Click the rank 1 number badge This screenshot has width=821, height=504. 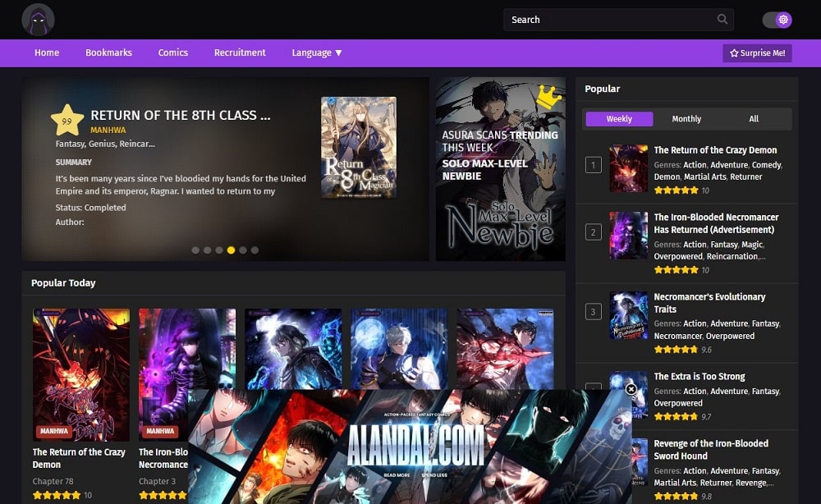click(594, 165)
